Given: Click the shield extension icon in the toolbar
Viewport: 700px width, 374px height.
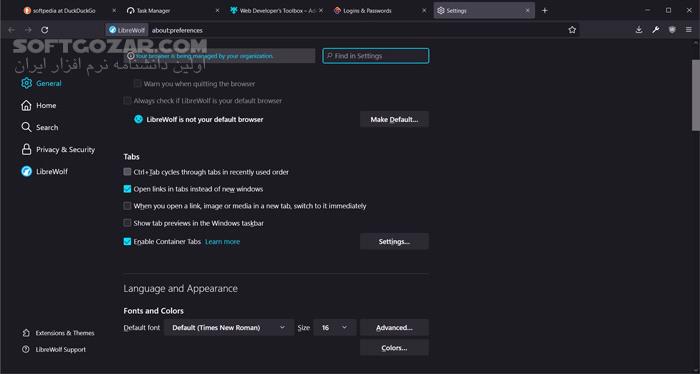Looking at the screenshot, I should coord(672,30).
